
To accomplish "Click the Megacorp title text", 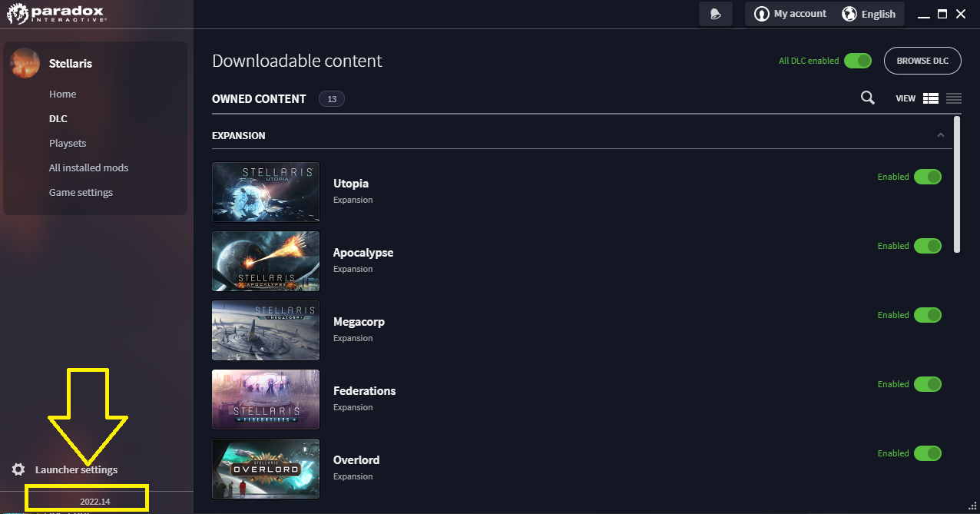I will [359, 321].
